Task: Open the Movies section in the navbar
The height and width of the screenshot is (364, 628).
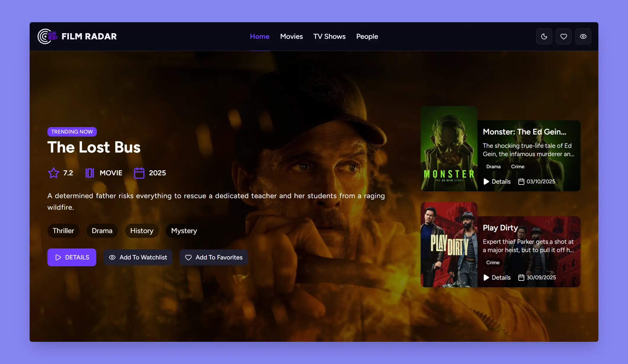Action: [x=291, y=36]
